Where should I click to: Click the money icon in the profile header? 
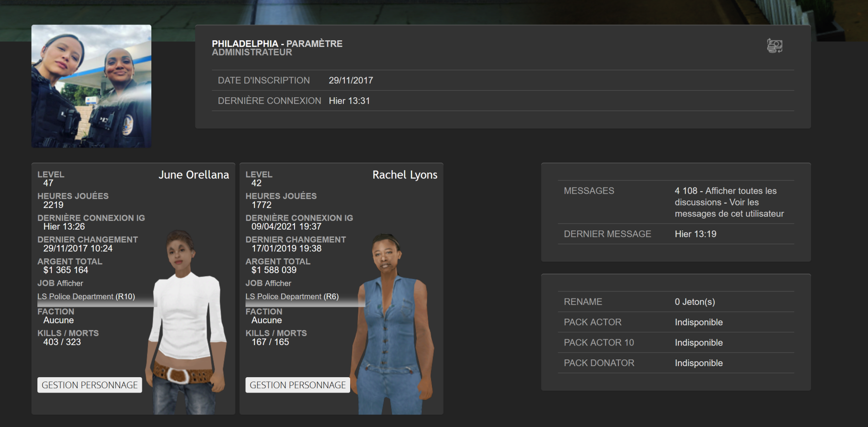[775, 46]
